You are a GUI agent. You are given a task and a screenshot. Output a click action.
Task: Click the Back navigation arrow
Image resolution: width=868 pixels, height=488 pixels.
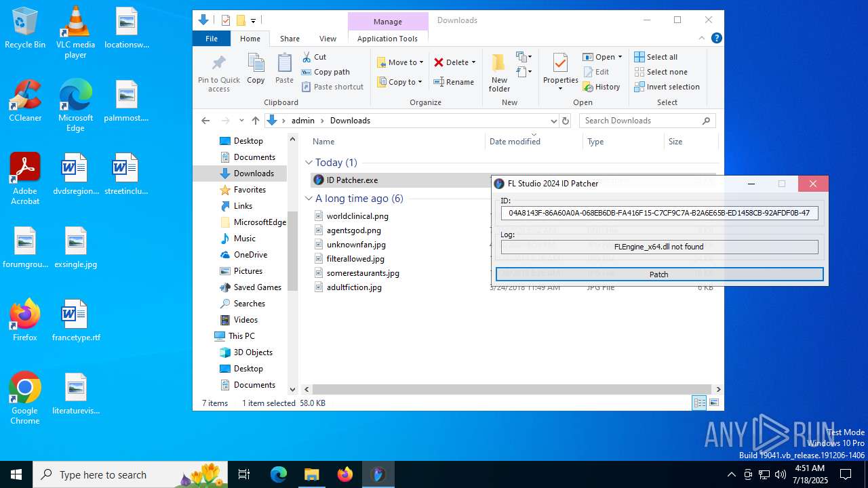click(205, 121)
